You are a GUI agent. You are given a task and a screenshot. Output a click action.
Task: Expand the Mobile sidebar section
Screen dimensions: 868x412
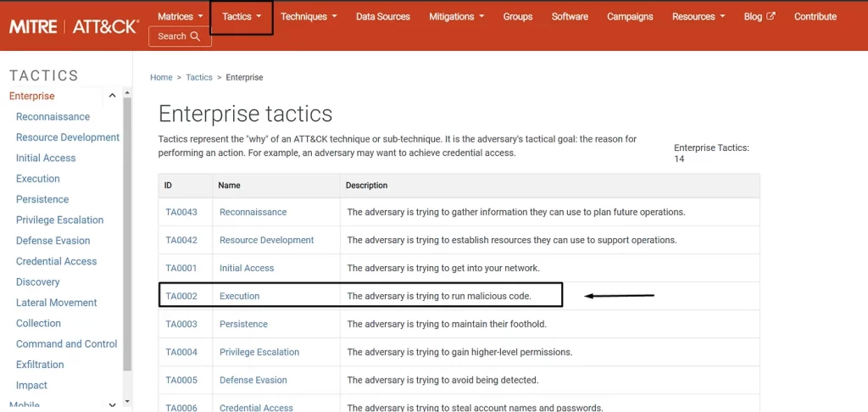point(113,405)
